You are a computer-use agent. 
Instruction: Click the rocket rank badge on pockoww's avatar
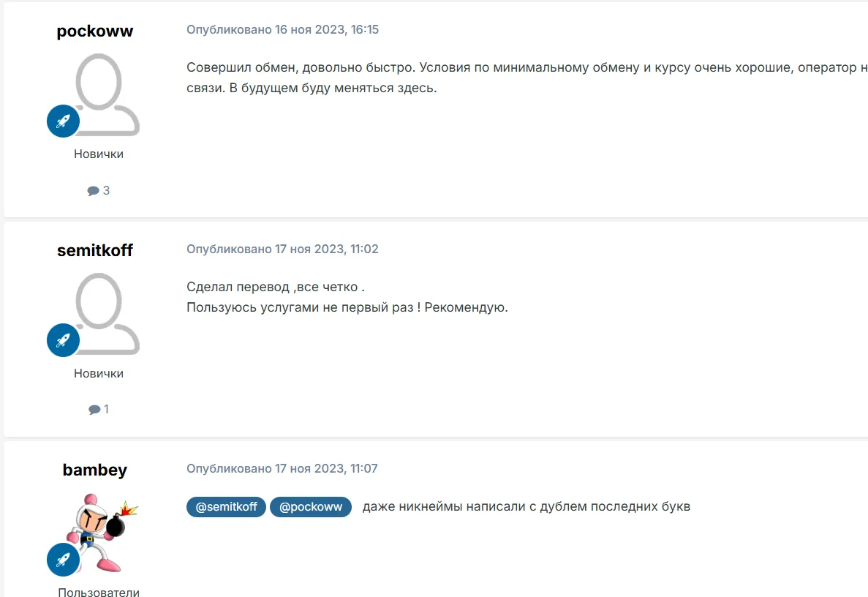click(63, 121)
